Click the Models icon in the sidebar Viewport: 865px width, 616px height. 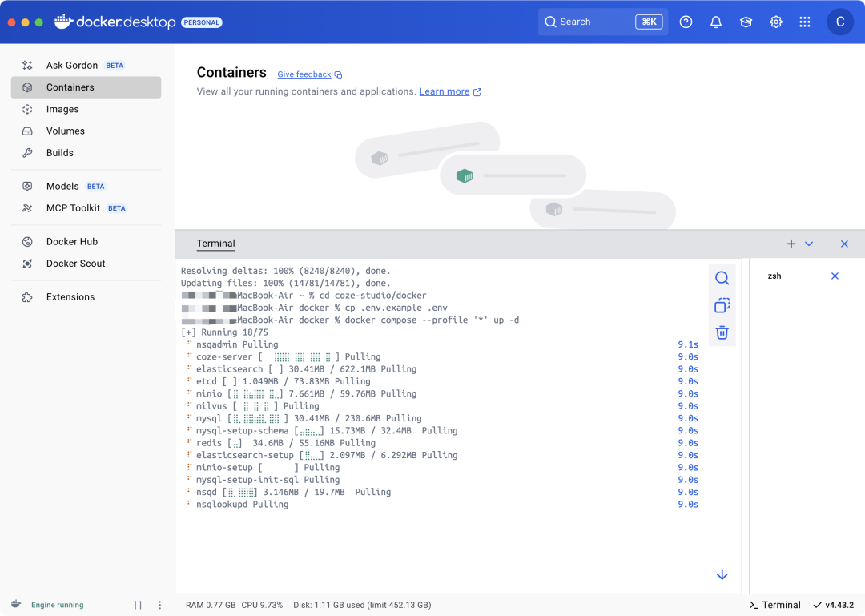coord(27,187)
